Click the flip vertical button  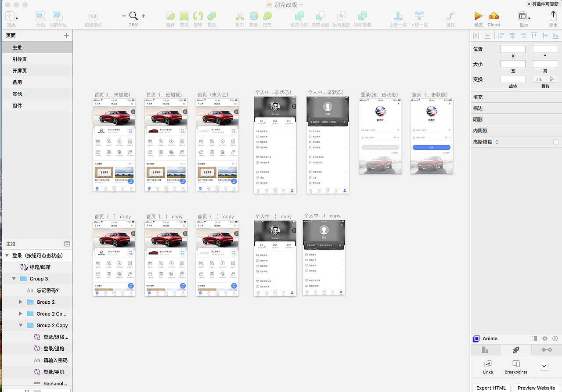551,79
